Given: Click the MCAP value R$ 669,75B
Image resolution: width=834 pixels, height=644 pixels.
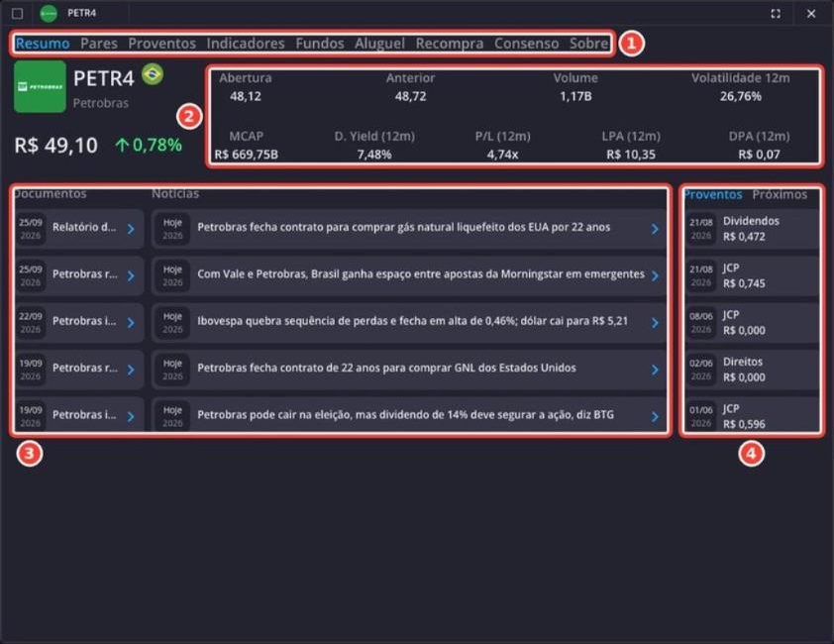Looking at the screenshot, I should 247,155.
